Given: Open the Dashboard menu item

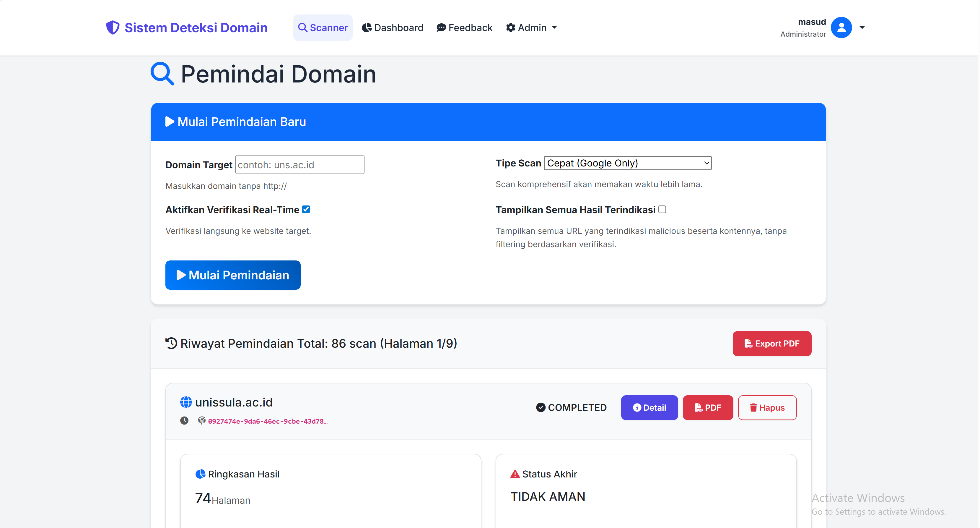Looking at the screenshot, I should point(392,27).
